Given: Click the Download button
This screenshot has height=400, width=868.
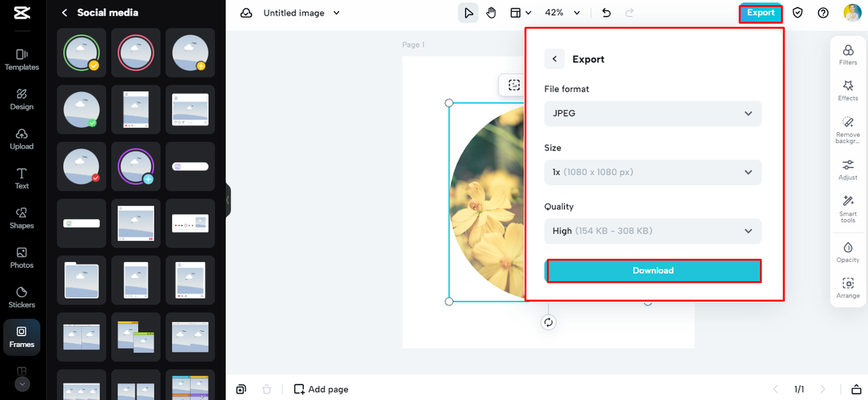Looking at the screenshot, I should point(654,271).
